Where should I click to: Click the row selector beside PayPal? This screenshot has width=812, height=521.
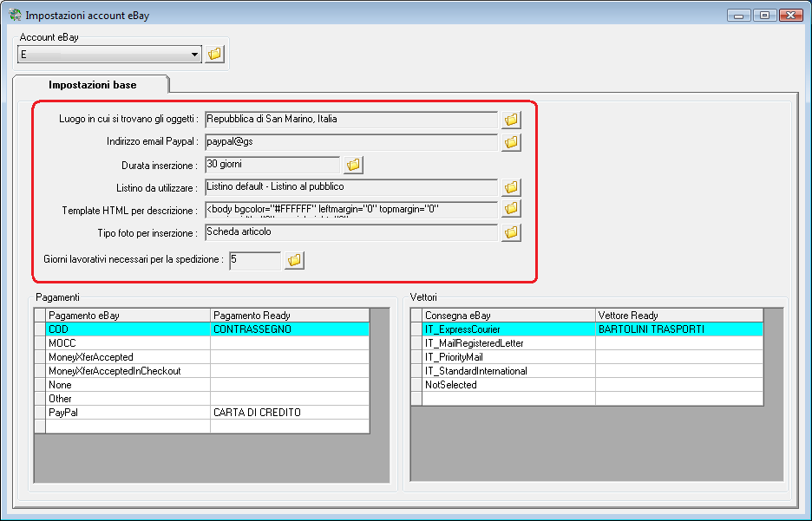click(40, 413)
